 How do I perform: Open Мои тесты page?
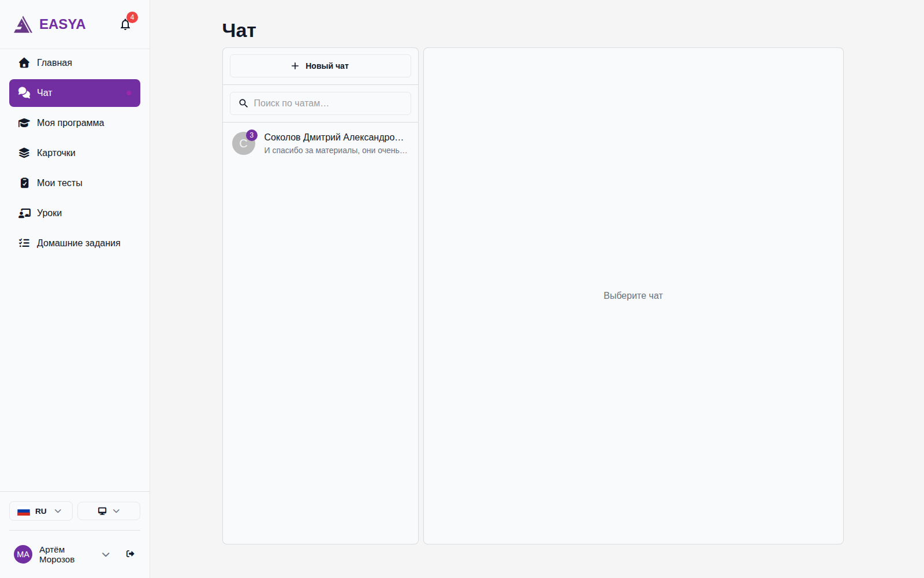(x=74, y=183)
